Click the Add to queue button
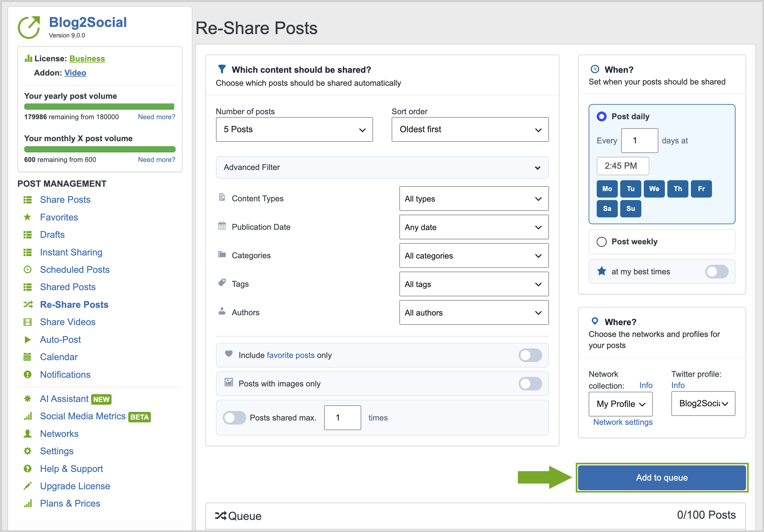 pos(662,477)
